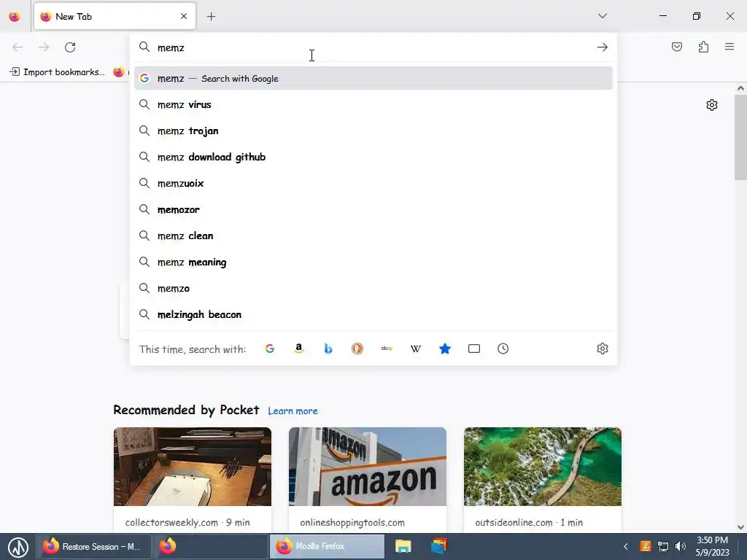Pick the 'memz clean' suggestion

click(x=373, y=236)
